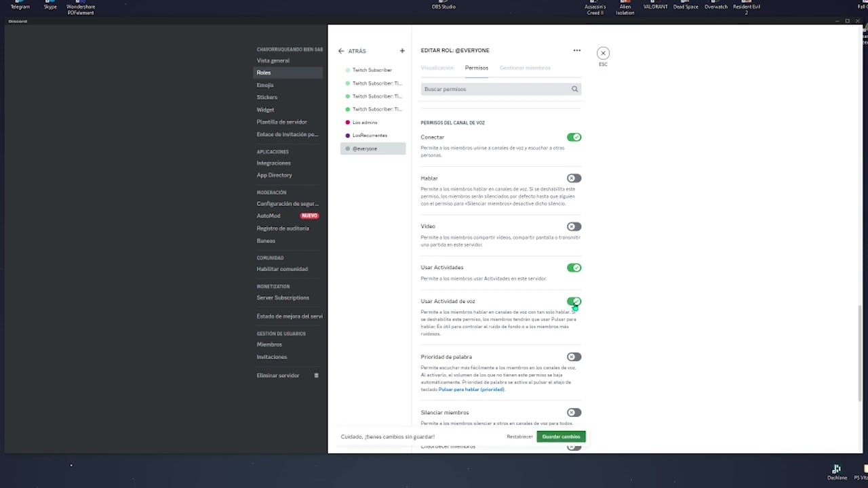Viewport: 868px width, 488px height.
Task: Select the Los admins role
Action: [372, 123]
